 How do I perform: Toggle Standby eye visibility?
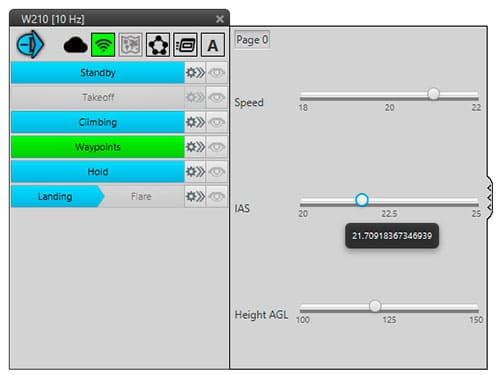tap(217, 72)
